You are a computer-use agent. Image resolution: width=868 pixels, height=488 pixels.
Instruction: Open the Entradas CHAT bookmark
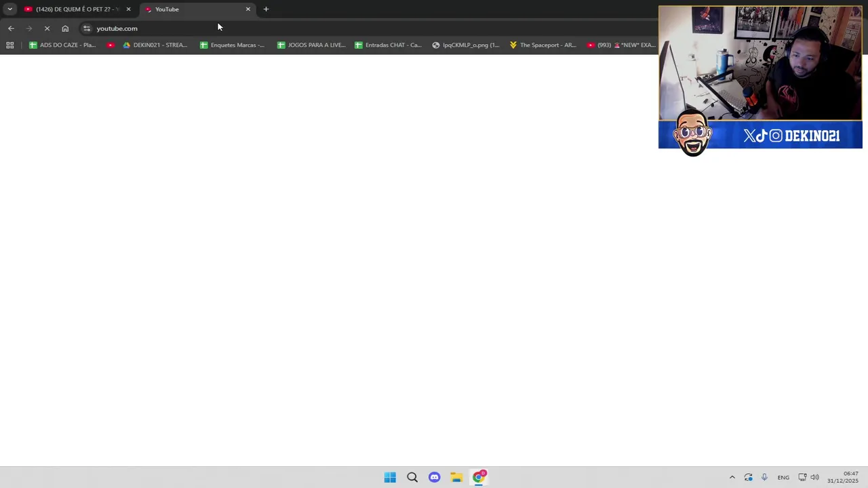point(388,45)
